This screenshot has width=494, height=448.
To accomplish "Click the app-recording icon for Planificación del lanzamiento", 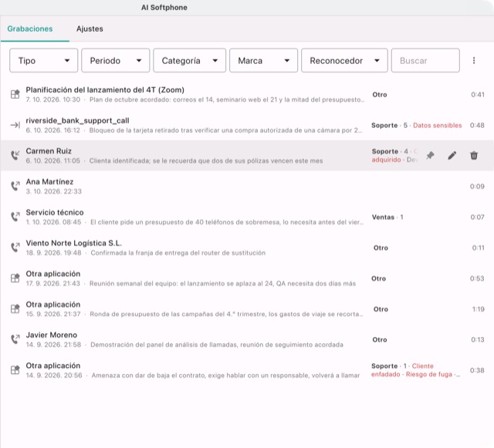I will (x=15, y=94).
